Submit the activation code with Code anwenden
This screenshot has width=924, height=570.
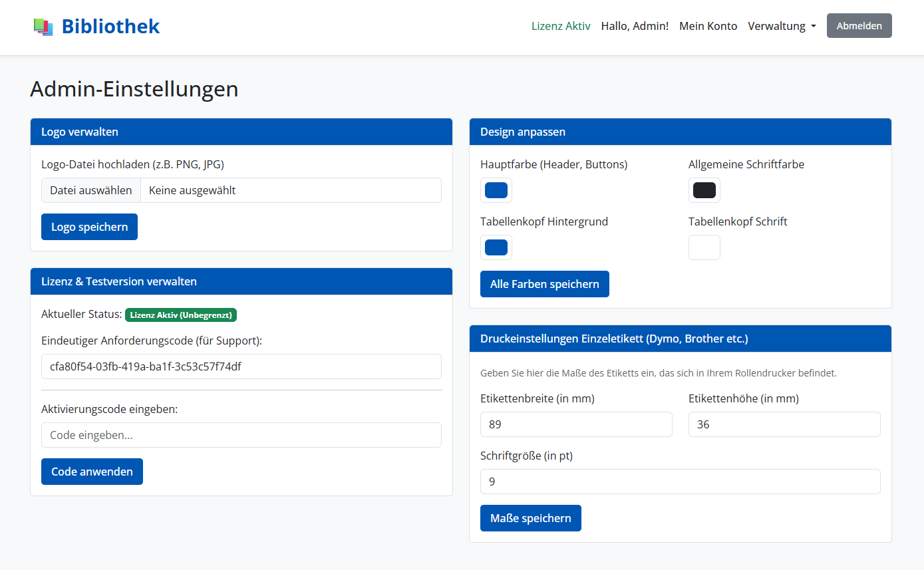[92, 471]
